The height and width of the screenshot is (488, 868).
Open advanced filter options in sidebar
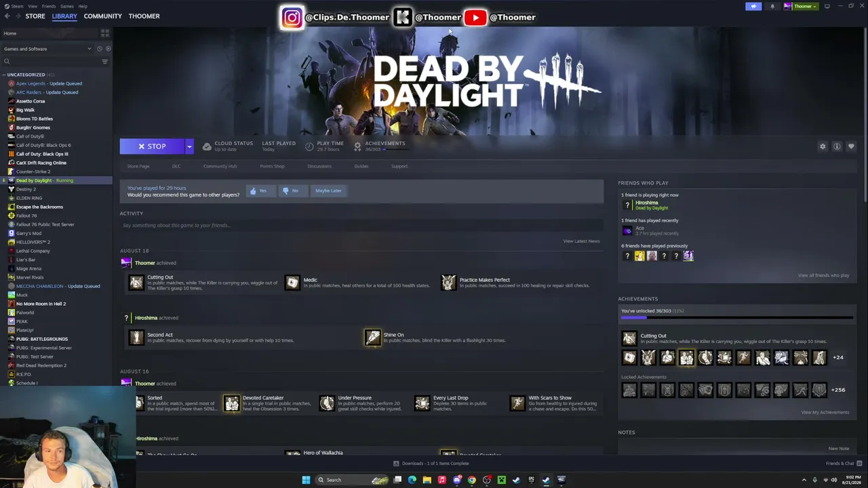pos(104,62)
